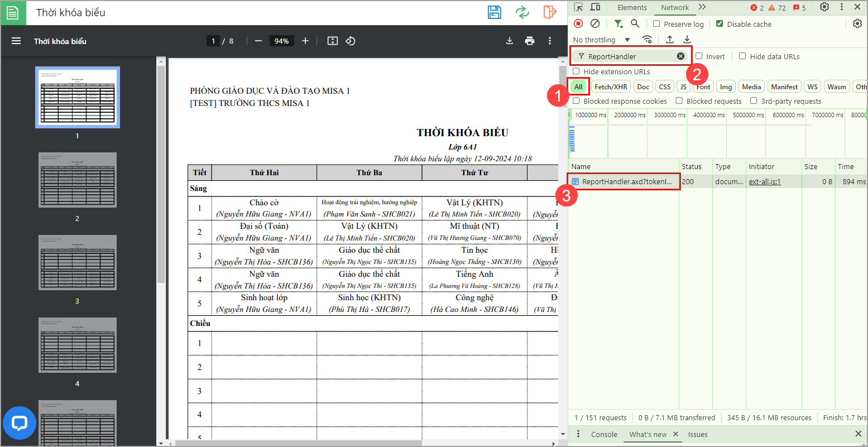
Task: Open the No throttling dropdown
Action: coord(602,40)
